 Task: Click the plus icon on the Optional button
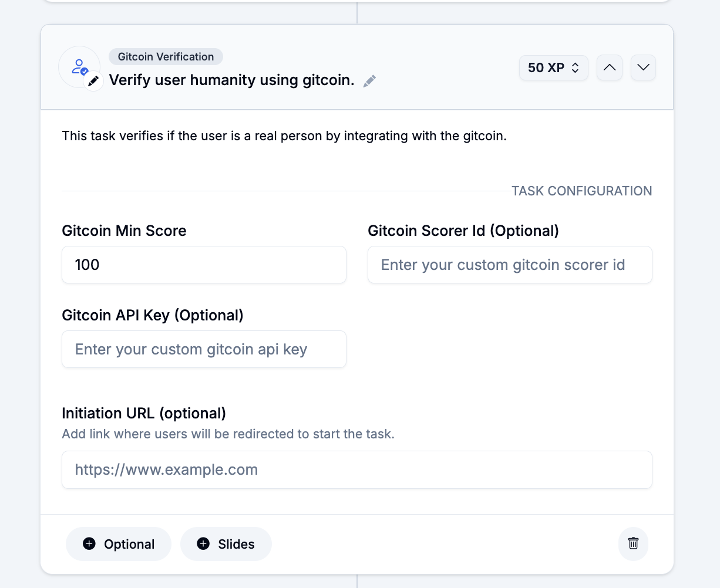coord(89,544)
